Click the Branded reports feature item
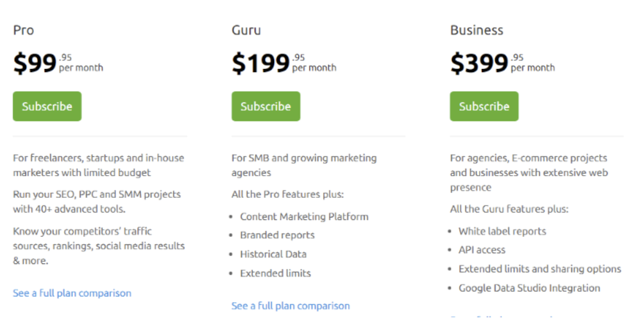 tap(277, 235)
